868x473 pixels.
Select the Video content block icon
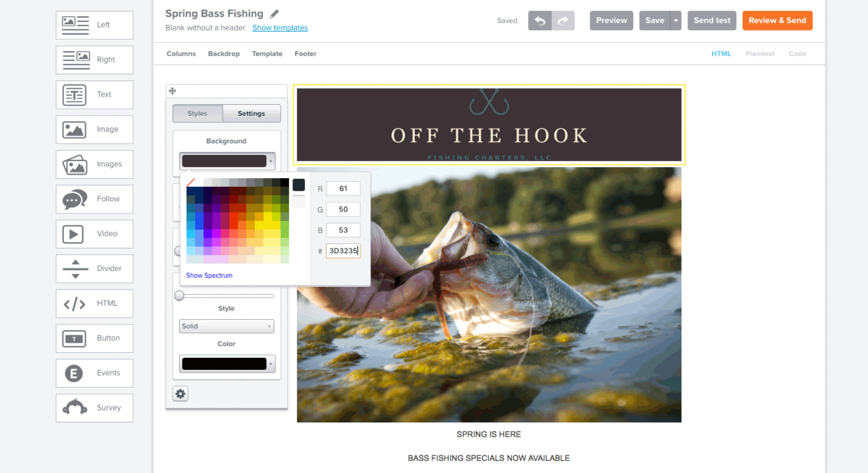tap(94, 234)
